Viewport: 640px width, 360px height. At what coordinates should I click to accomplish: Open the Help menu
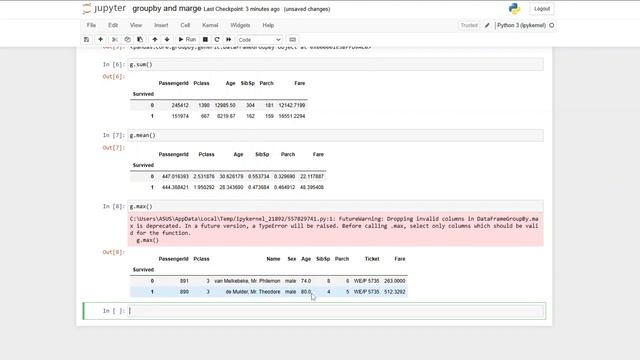tap(268, 25)
